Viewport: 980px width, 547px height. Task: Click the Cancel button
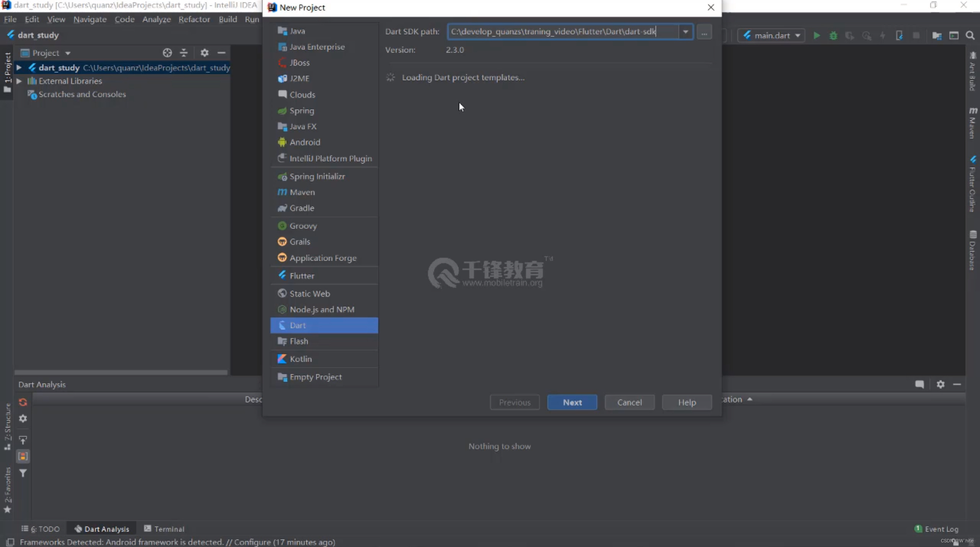[630, 402]
